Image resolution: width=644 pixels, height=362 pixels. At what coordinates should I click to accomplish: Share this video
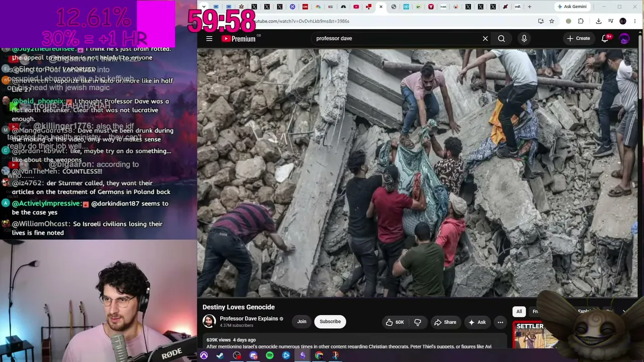445,322
